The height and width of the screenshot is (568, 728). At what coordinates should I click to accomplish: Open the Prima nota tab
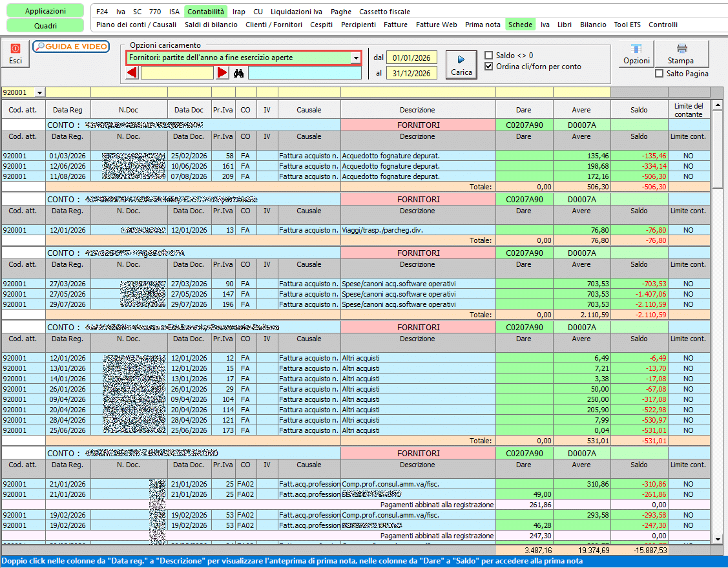pyautogui.click(x=483, y=25)
